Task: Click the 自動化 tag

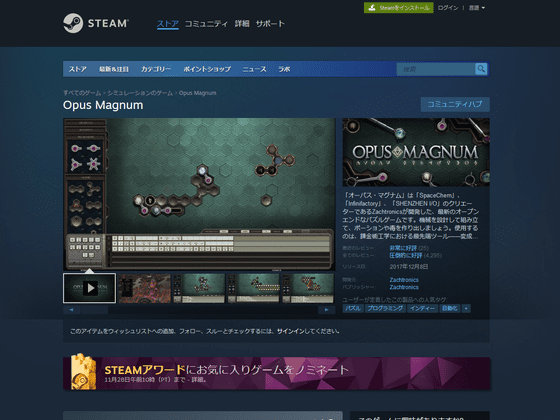Action: (x=450, y=308)
